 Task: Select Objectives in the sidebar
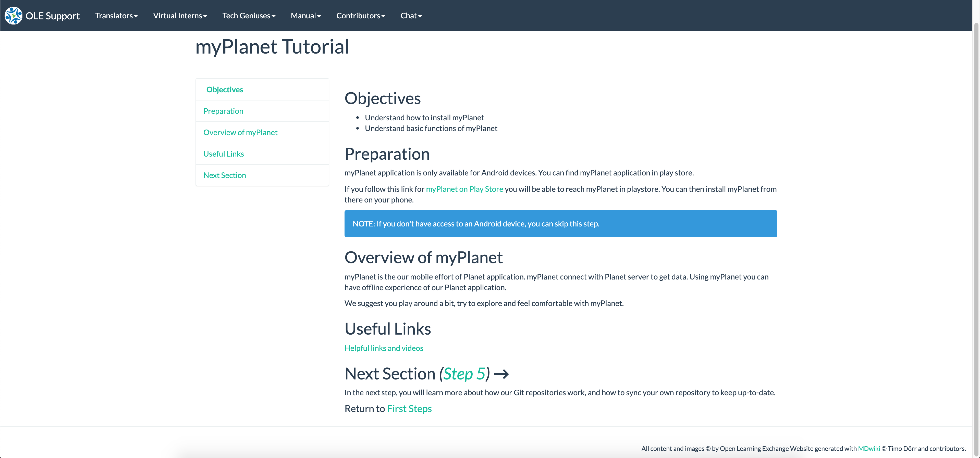click(x=262, y=90)
